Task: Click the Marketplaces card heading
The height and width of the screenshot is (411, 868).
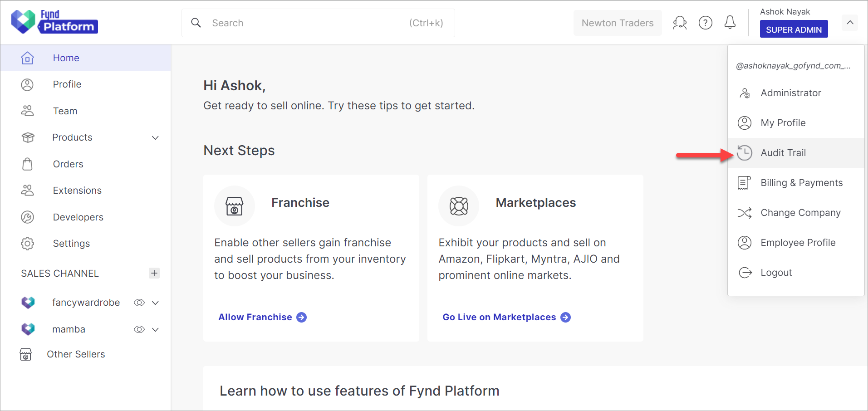Action: pos(536,203)
